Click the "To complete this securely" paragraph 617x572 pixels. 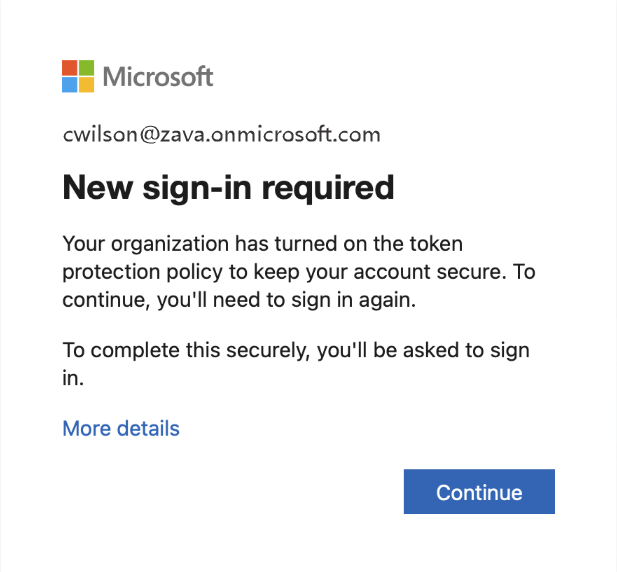(296, 351)
